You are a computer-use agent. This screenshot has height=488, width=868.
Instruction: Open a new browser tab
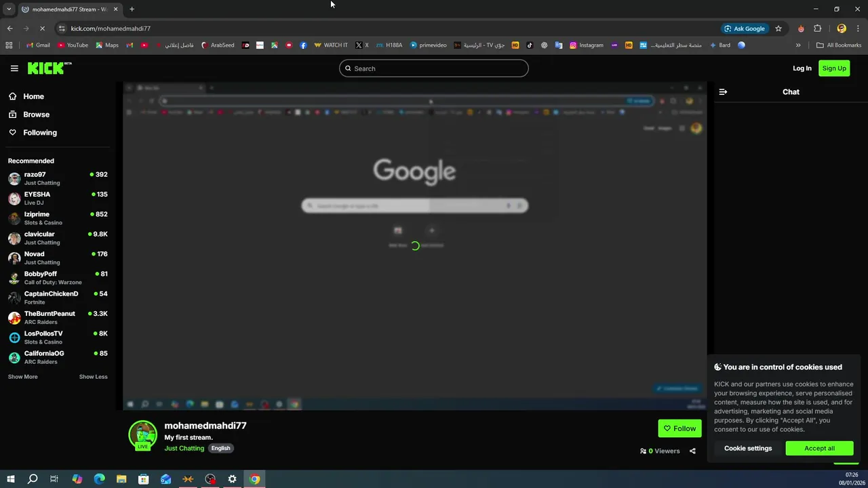[x=132, y=9]
